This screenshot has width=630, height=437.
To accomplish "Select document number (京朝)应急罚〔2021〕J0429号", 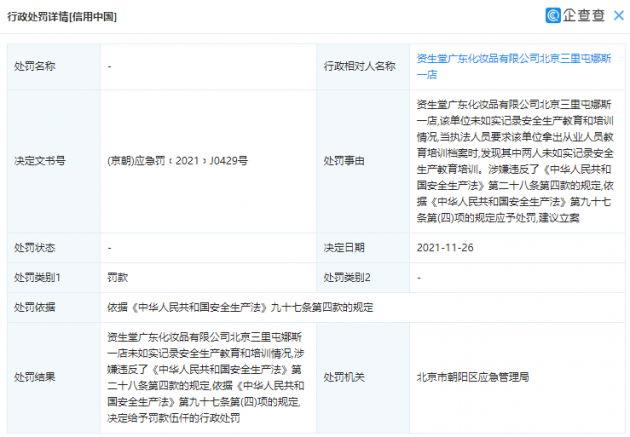I will pos(178,161).
